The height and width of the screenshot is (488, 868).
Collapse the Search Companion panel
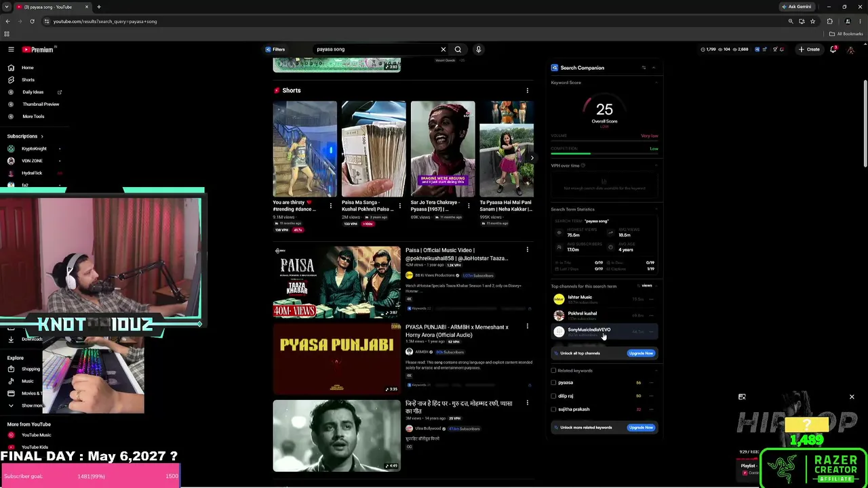point(654,68)
